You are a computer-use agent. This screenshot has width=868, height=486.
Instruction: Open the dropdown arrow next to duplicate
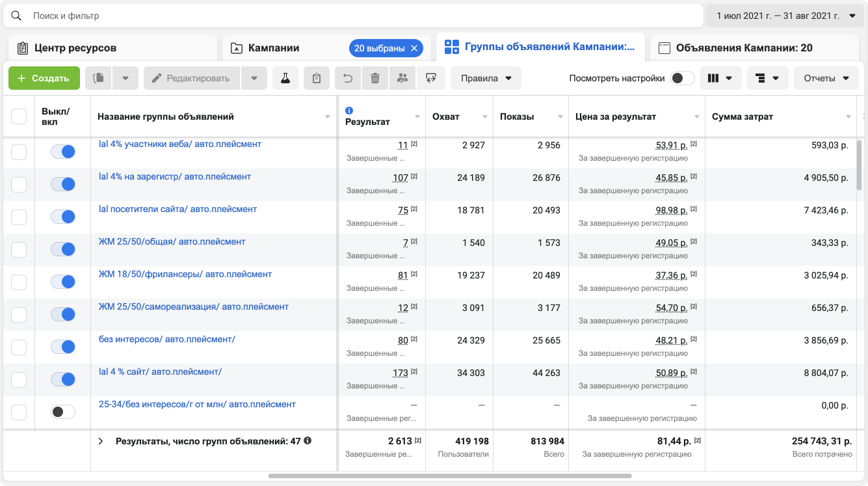tap(125, 78)
